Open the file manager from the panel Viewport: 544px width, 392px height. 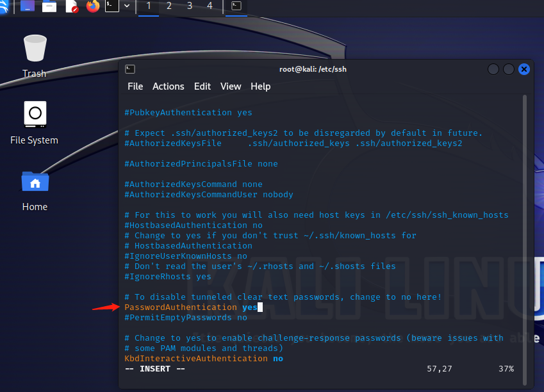click(x=49, y=6)
